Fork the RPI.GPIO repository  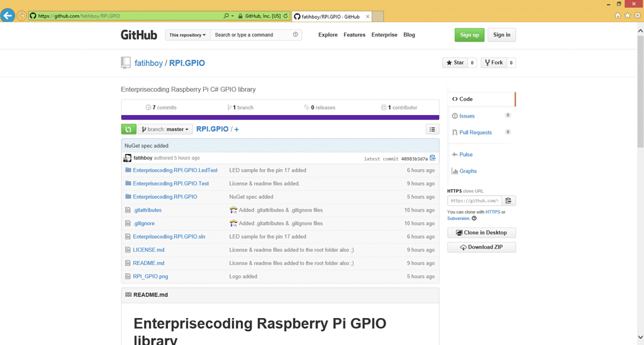tap(494, 63)
